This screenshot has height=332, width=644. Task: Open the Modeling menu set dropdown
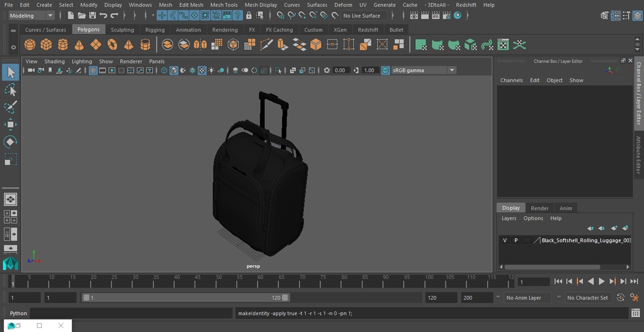point(31,15)
